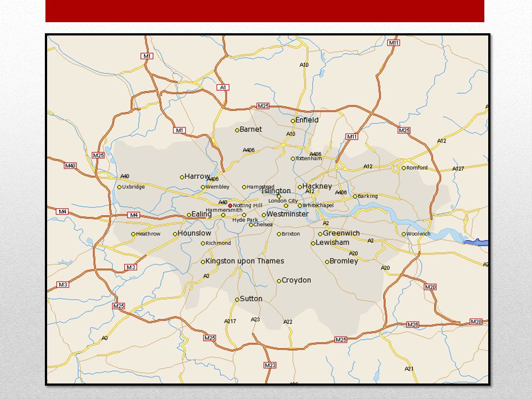The image size is (532, 399).
Task: Select the A23 road label
Action: [x=255, y=319]
